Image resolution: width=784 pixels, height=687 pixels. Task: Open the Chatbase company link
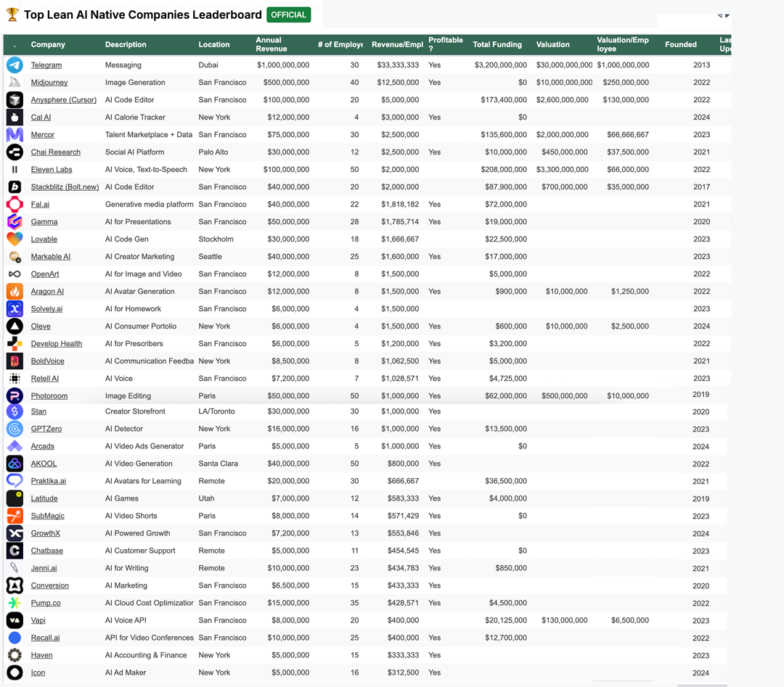(47, 551)
